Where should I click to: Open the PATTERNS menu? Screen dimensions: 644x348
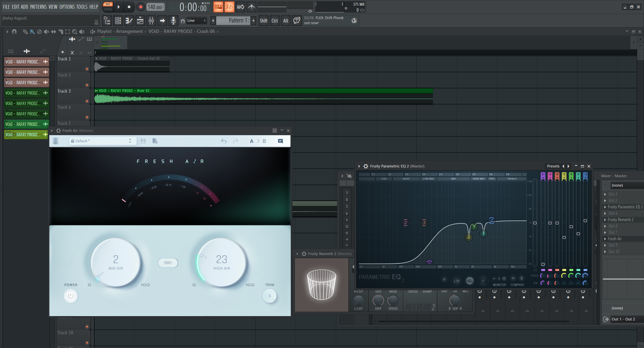pyautogui.click(x=38, y=7)
